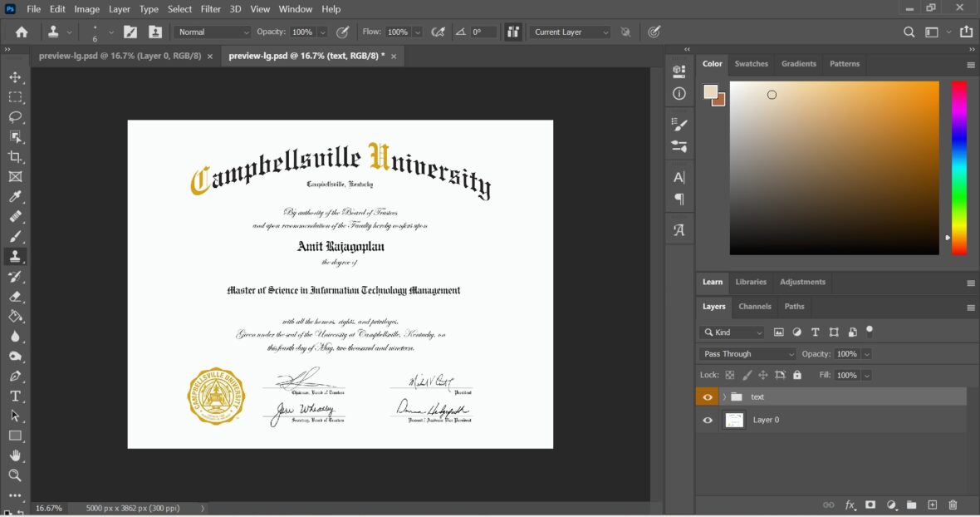
Task: Toggle lock transparent pixels
Action: point(729,375)
